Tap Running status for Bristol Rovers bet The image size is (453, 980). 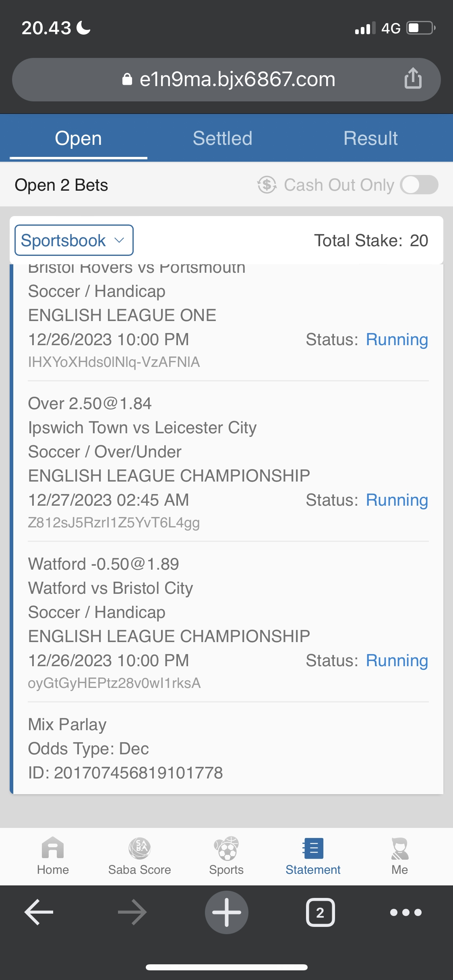click(397, 340)
